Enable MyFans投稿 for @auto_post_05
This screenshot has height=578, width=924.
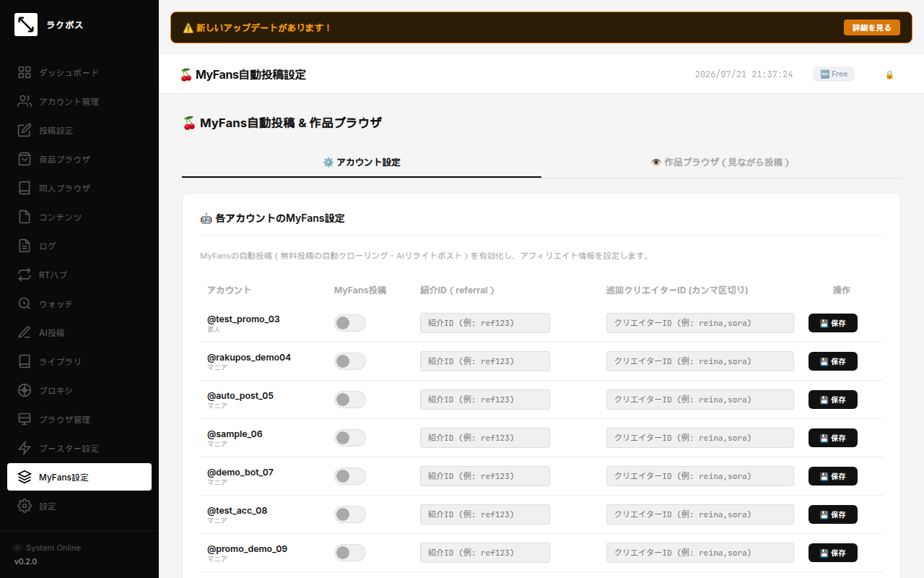tap(350, 400)
